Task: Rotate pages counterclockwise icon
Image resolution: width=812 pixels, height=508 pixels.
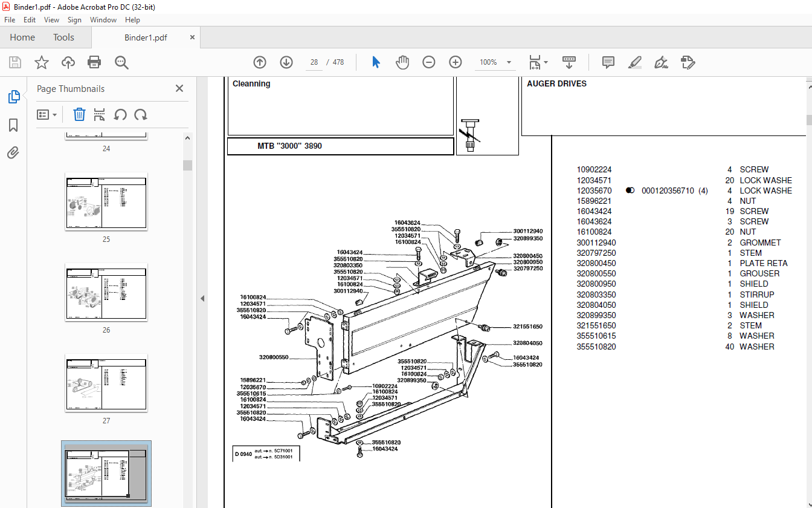Action: 120,114
